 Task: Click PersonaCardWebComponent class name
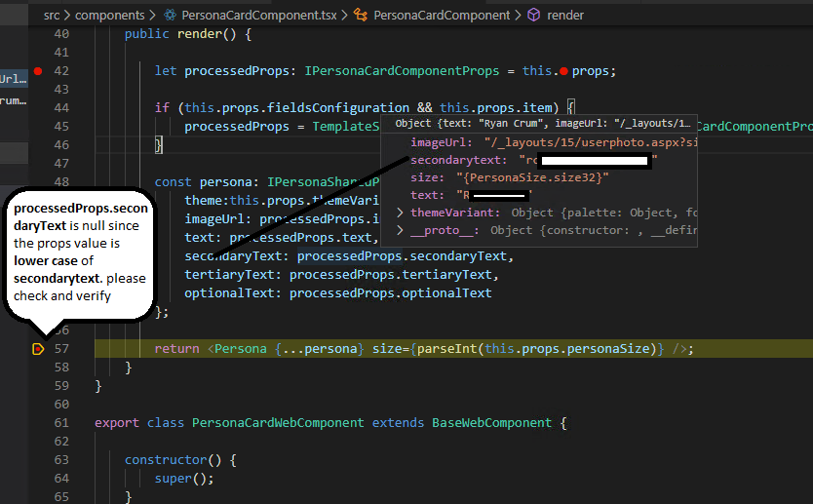tap(278, 423)
